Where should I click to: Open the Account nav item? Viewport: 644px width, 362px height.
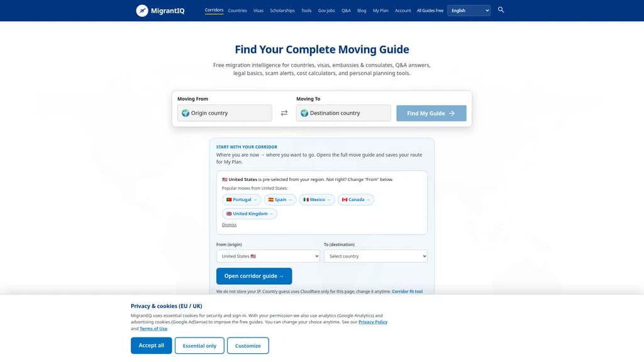403,11
